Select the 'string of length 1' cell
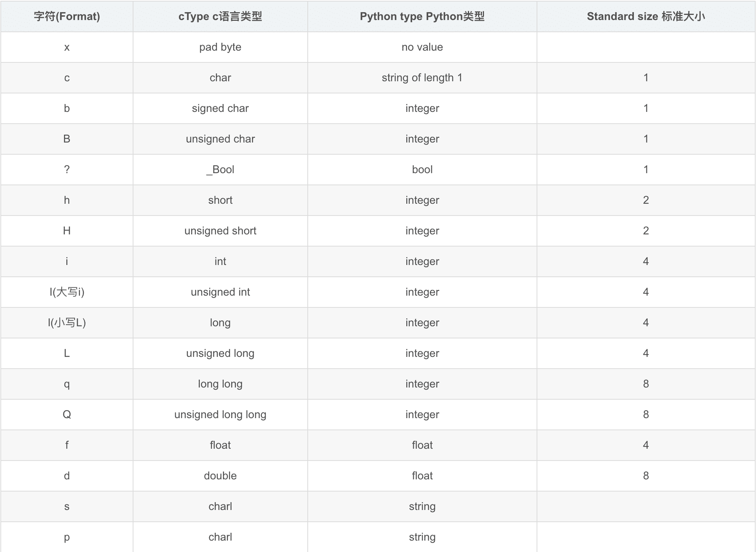 coord(422,78)
